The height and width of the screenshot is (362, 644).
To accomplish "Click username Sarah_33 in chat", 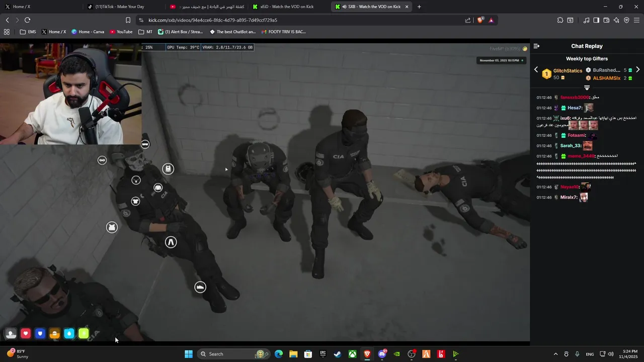I will click(x=570, y=146).
